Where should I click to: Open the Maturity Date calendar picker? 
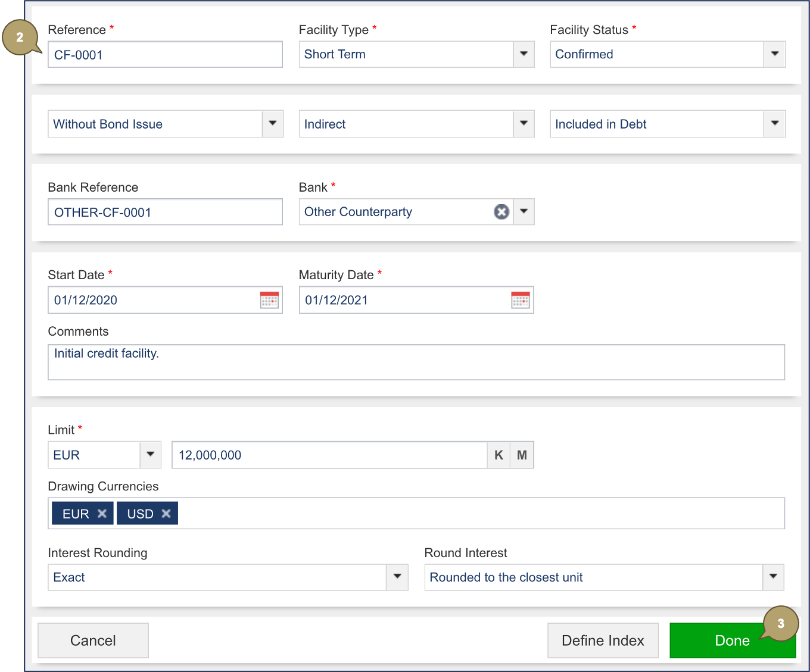point(520,300)
